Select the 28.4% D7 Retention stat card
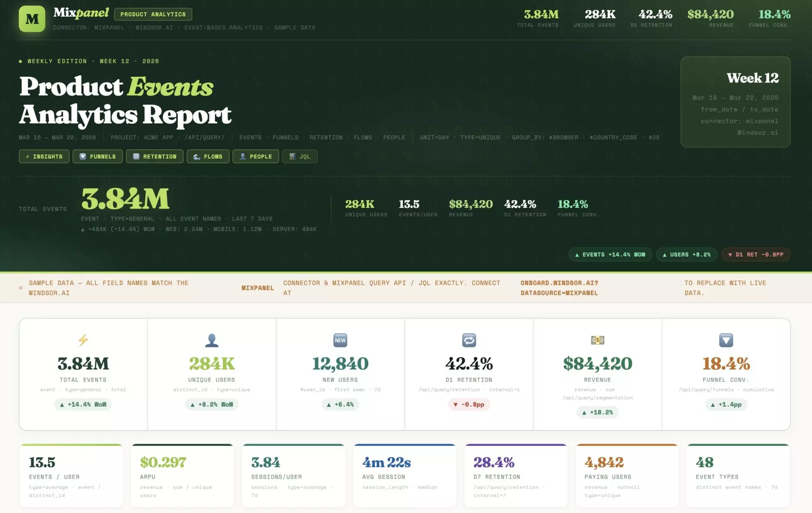 pyautogui.click(x=515, y=475)
